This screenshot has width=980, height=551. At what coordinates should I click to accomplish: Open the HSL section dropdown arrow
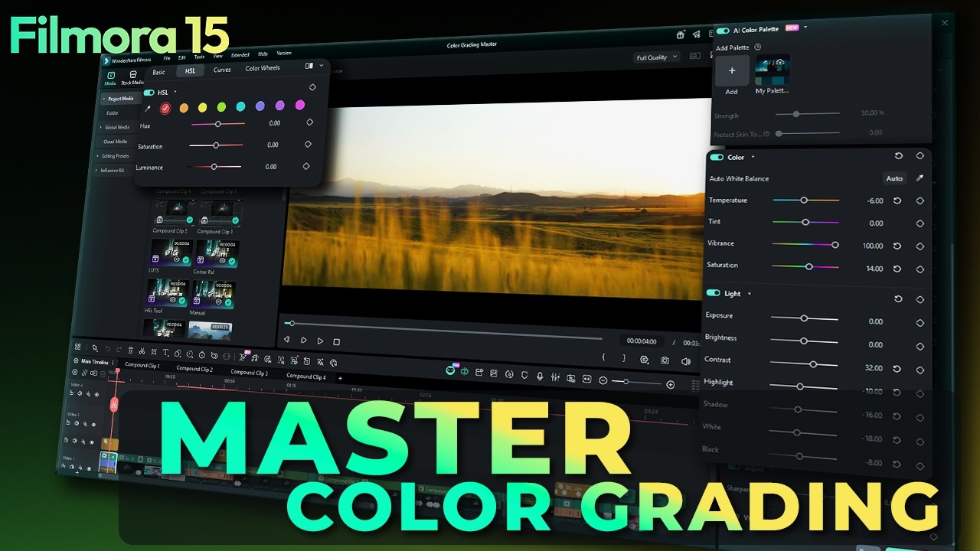point(175,92)
